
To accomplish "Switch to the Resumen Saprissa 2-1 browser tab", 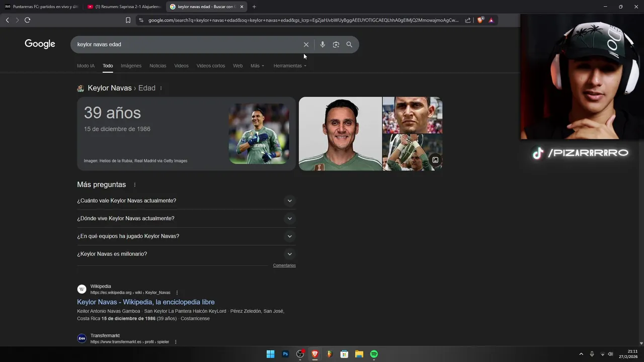I will (x=124, y=7).
